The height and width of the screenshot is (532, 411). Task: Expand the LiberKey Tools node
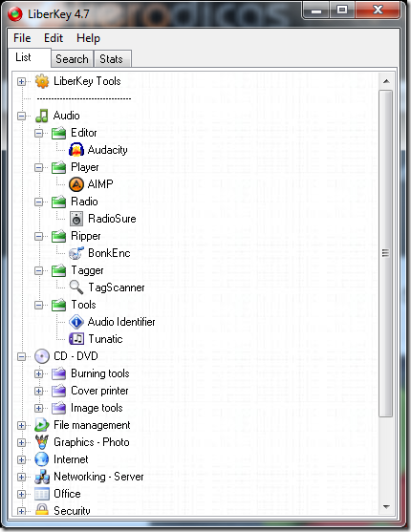pos(21,81)
